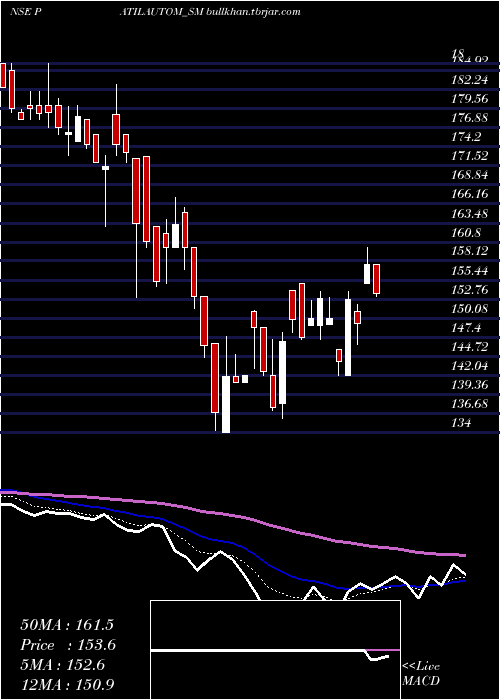Click the 160.8 price axis label
Image resolution: width=500 pixels, height=700 pixels.
[467, 233]
